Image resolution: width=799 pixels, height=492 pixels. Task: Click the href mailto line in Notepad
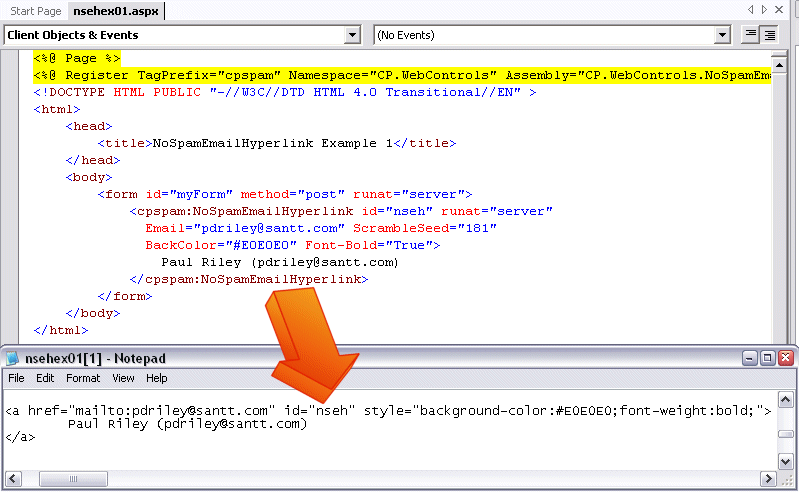(x=388, y=411)
